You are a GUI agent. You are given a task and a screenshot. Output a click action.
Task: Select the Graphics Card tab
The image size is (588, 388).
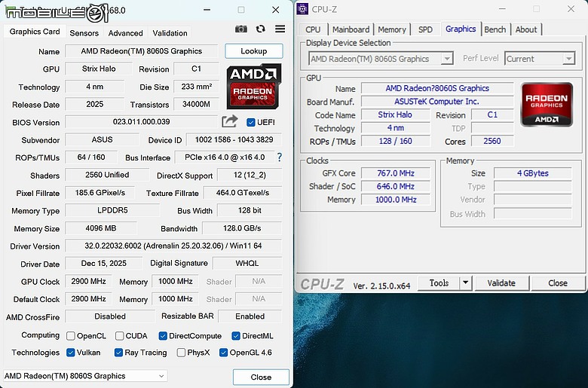pos(35,32)
